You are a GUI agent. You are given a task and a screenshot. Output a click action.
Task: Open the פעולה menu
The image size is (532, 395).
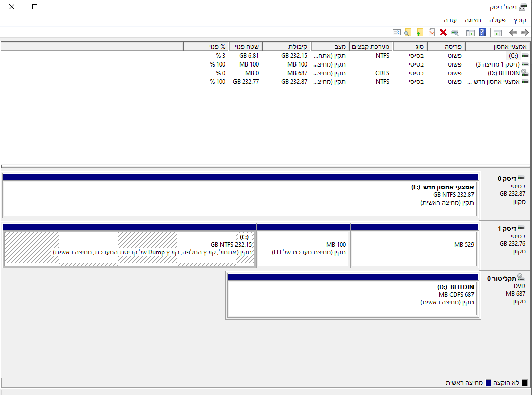click(x=497, y=20)
